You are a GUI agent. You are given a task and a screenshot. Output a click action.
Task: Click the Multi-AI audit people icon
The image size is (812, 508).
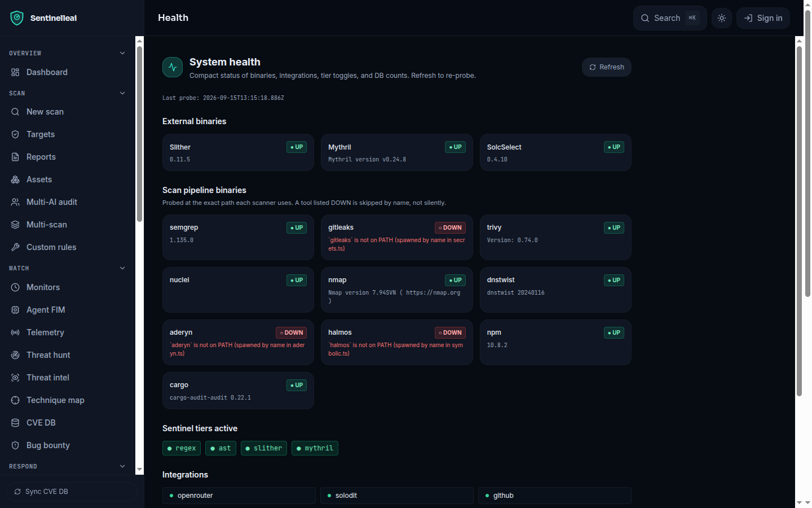(15, 202)
